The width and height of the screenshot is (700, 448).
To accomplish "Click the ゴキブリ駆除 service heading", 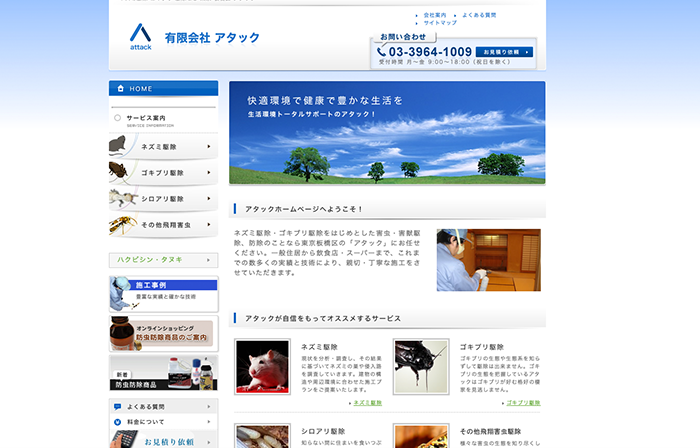I will pyautogui.click(x=482, y=347).
